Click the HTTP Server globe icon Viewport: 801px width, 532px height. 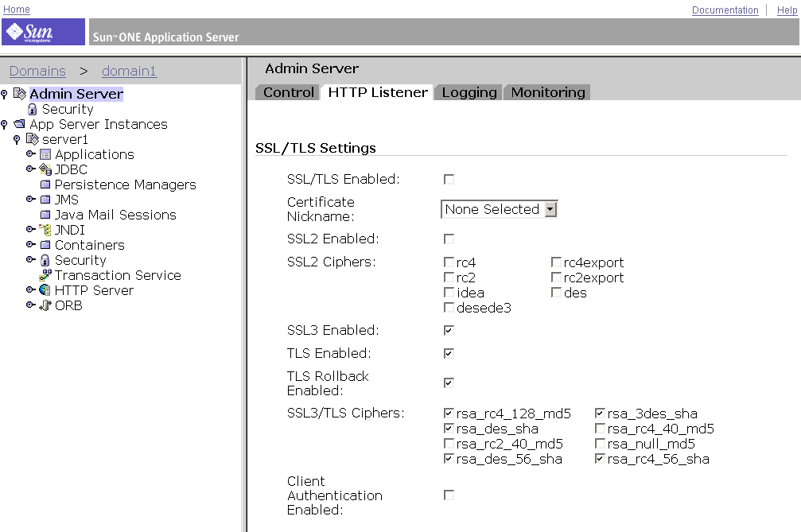pos(45,290)
